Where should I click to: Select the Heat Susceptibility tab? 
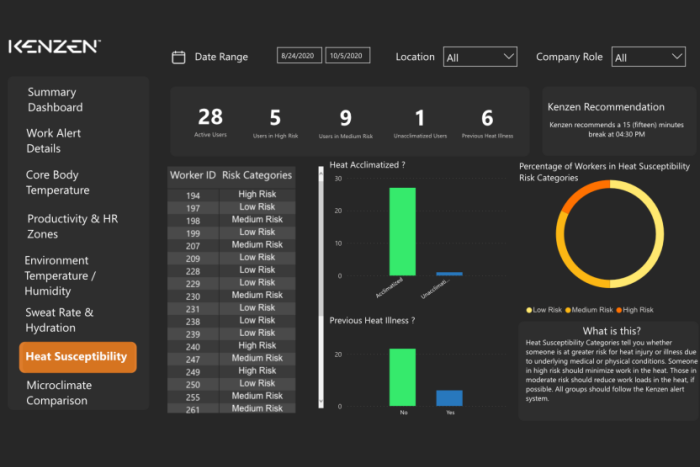tap(78, 357)
